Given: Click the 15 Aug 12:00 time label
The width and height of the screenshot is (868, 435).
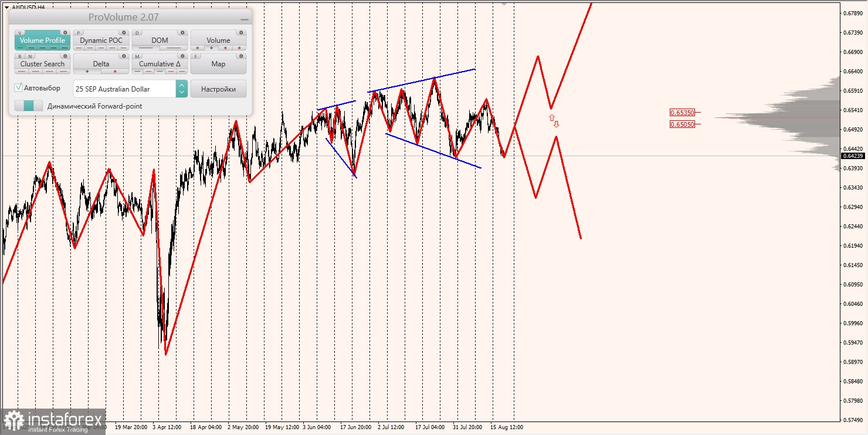Looking at the screenshot, I should (x=507, y=427).
